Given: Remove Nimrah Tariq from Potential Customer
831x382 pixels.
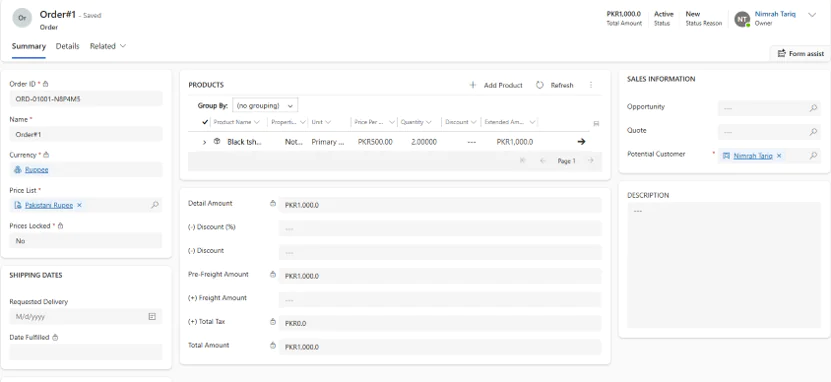Looking at the screenshot, I should click(x=779, y=156).
